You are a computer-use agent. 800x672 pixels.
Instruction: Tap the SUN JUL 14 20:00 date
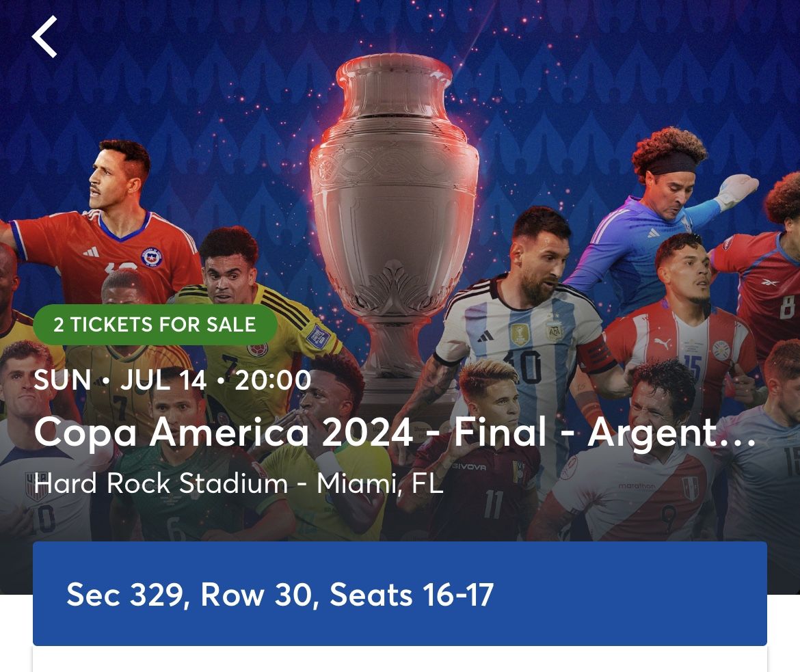[x=172, y=380]
